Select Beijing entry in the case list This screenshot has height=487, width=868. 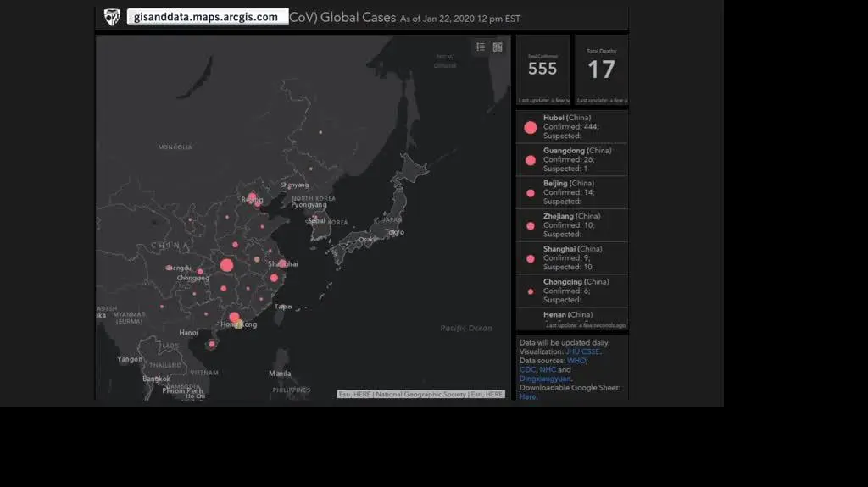tap(571, 192)
